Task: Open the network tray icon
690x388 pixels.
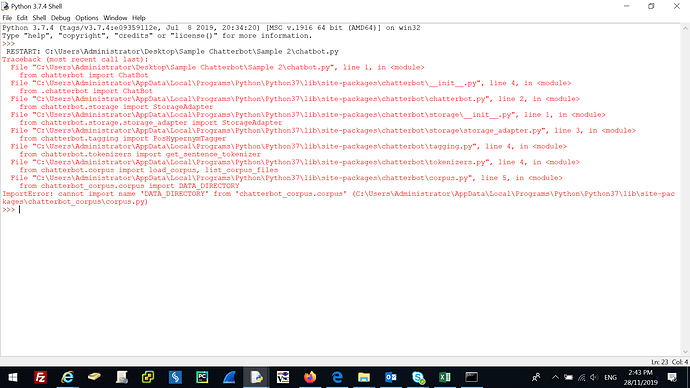Action: pos(582,377)
